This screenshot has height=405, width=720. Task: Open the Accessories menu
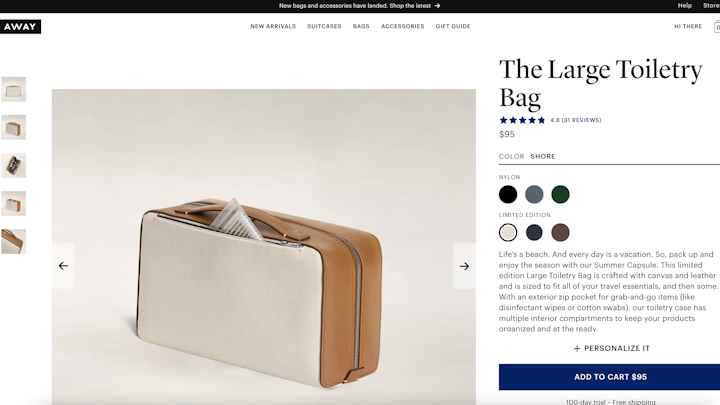click(402, 27)
